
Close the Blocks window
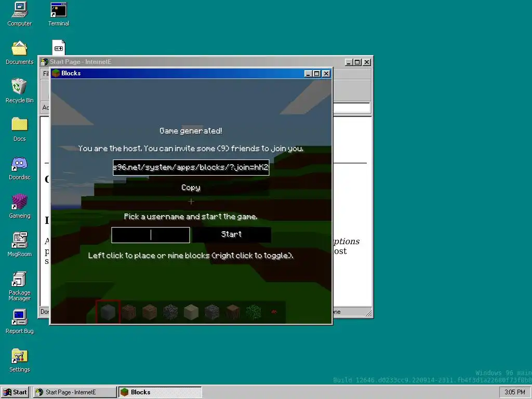[x=326, y=74]
